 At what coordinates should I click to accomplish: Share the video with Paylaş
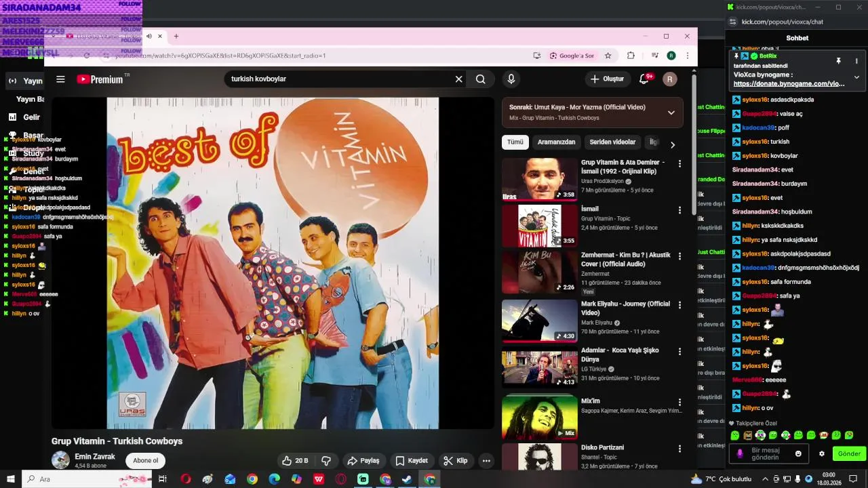(x=363, y=461)
